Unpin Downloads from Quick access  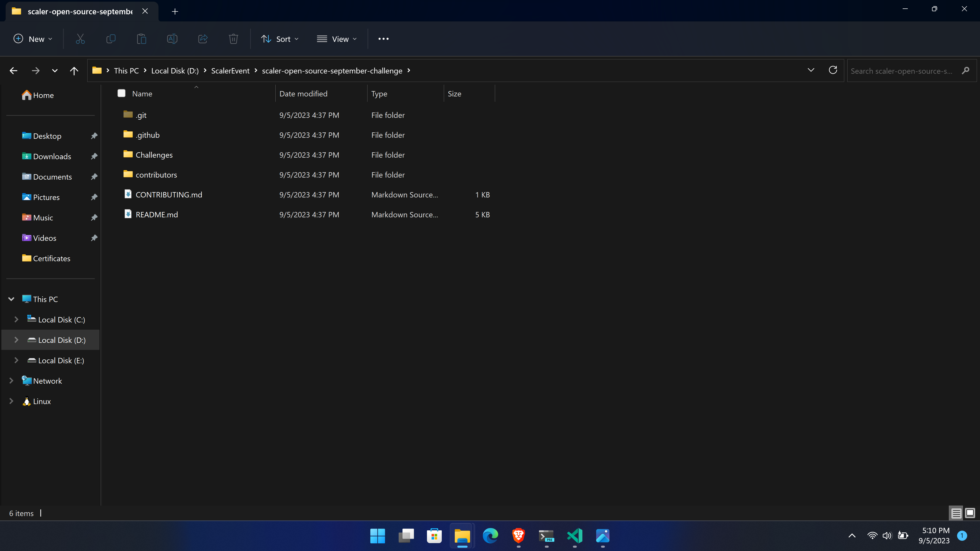tap(94, 156)
